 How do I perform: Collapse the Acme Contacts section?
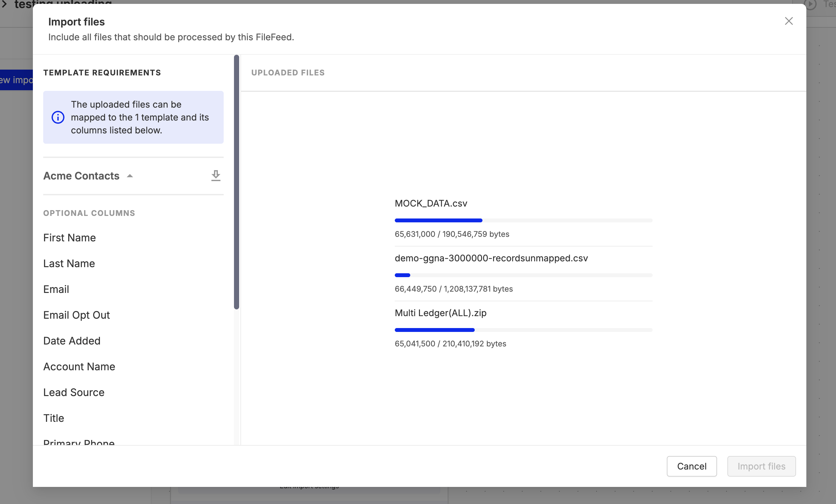pyautogui.click(x=130, y=176)
